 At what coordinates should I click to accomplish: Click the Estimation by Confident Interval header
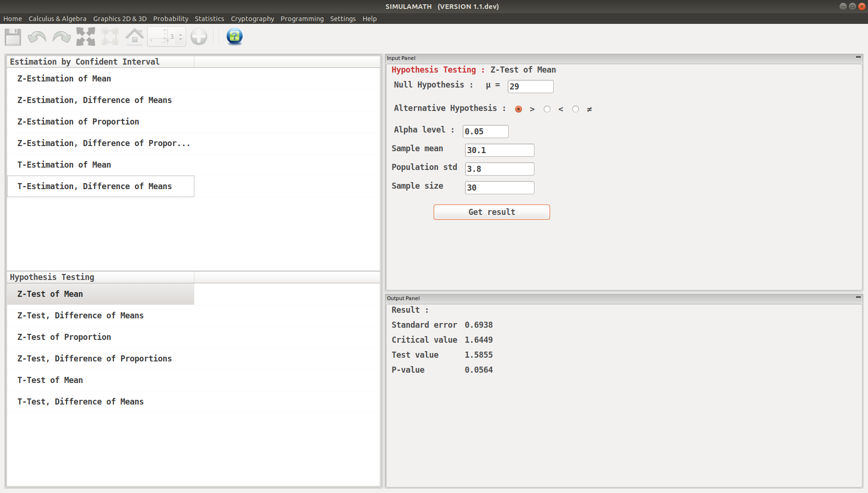101,62
